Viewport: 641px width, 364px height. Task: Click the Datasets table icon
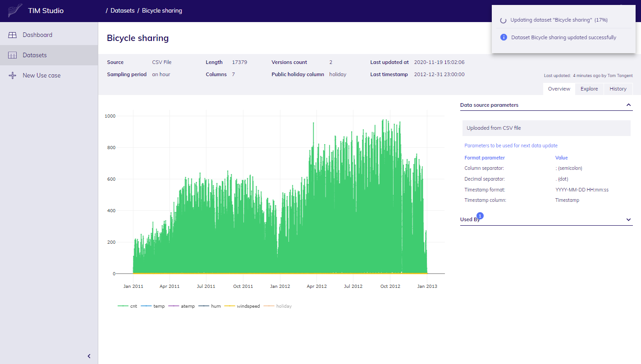pyautogui.click(x=13, y=55)
